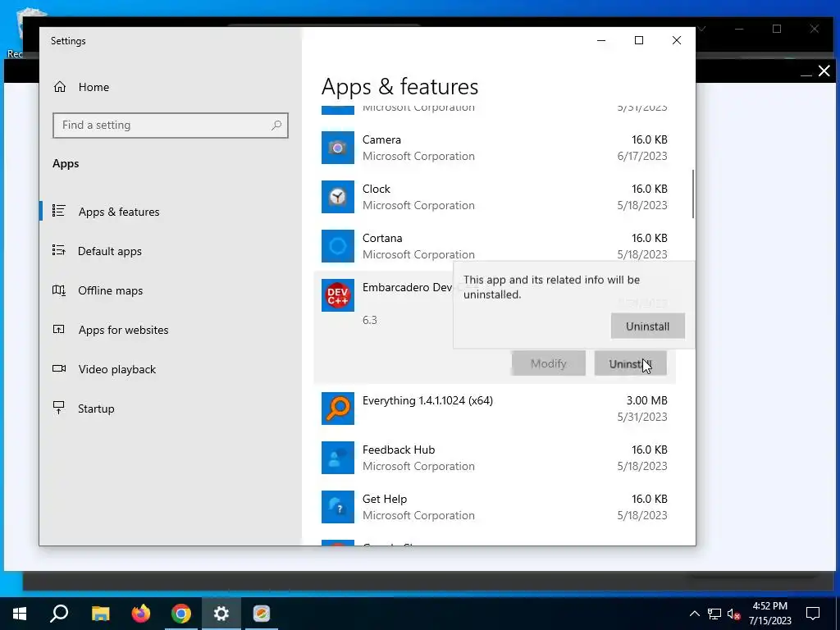Click the Find a setting search box
Viewport: 840px width, 630px height.
(x=171, y=126)
